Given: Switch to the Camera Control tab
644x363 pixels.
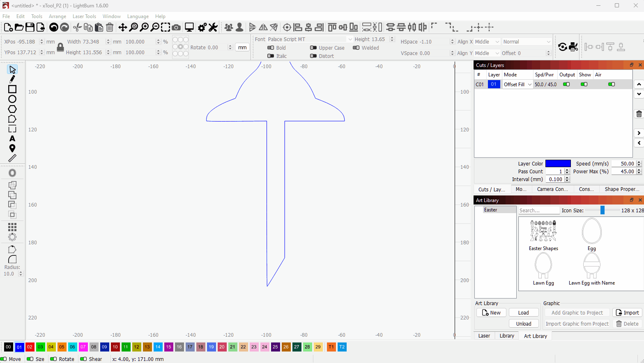Looking at the screenshot, I should [x=552, y=189].
